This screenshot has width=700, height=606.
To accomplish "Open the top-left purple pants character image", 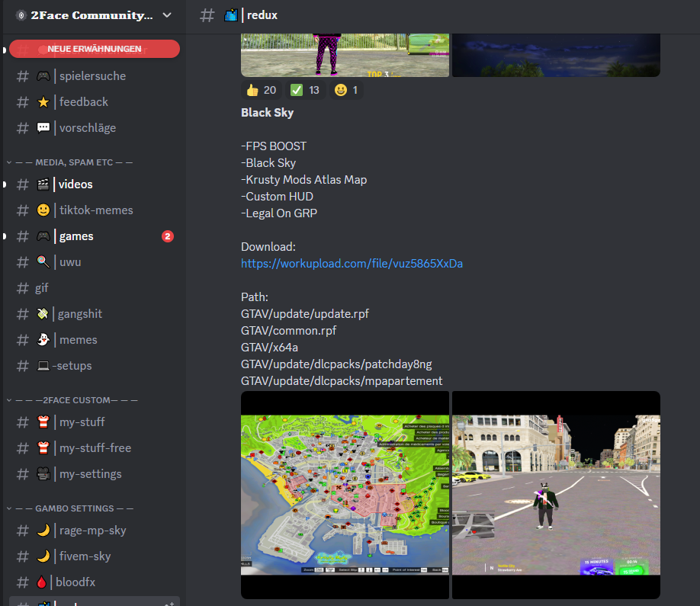I will point(345,55).
